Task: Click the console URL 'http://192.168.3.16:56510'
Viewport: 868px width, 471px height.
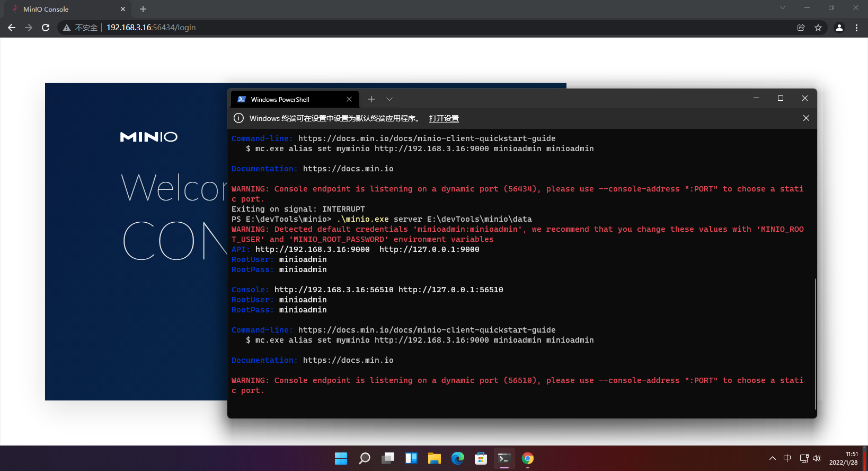Action: (334, 290)
